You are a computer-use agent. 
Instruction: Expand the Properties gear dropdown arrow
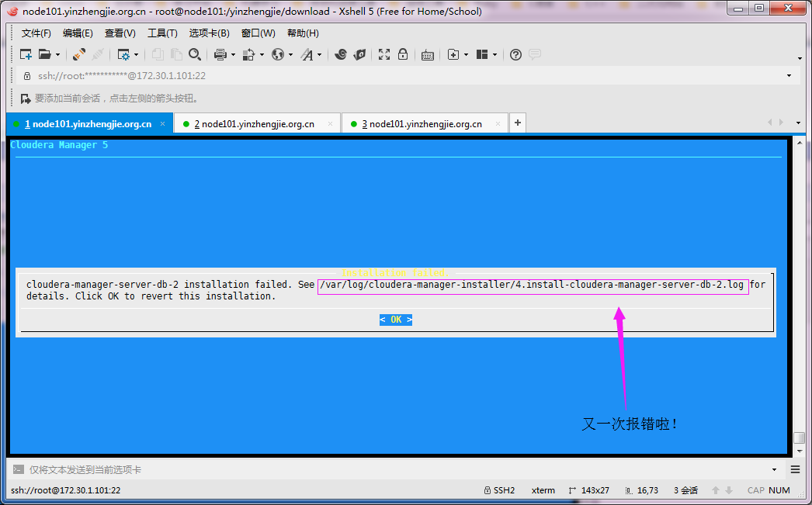pos(136,54)
